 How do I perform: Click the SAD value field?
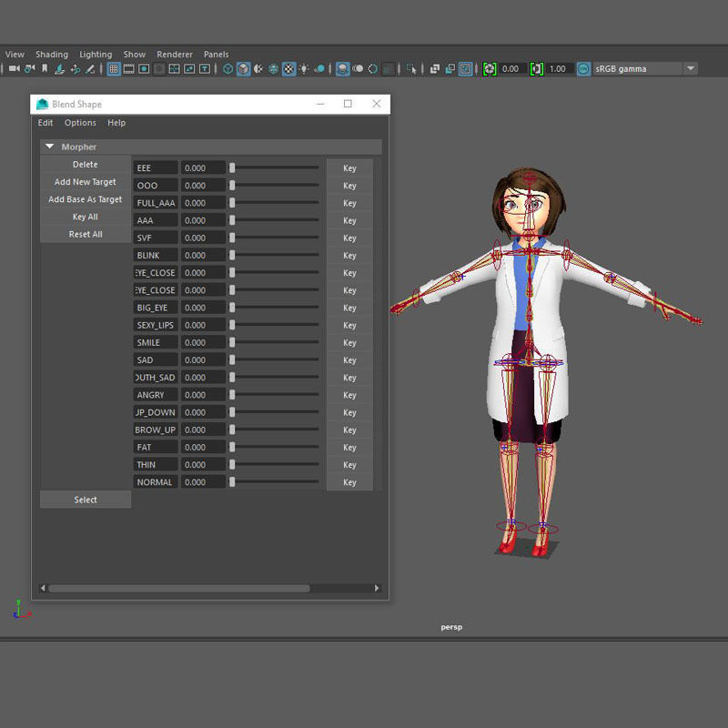pyautogui.click(x=203, y=359)
